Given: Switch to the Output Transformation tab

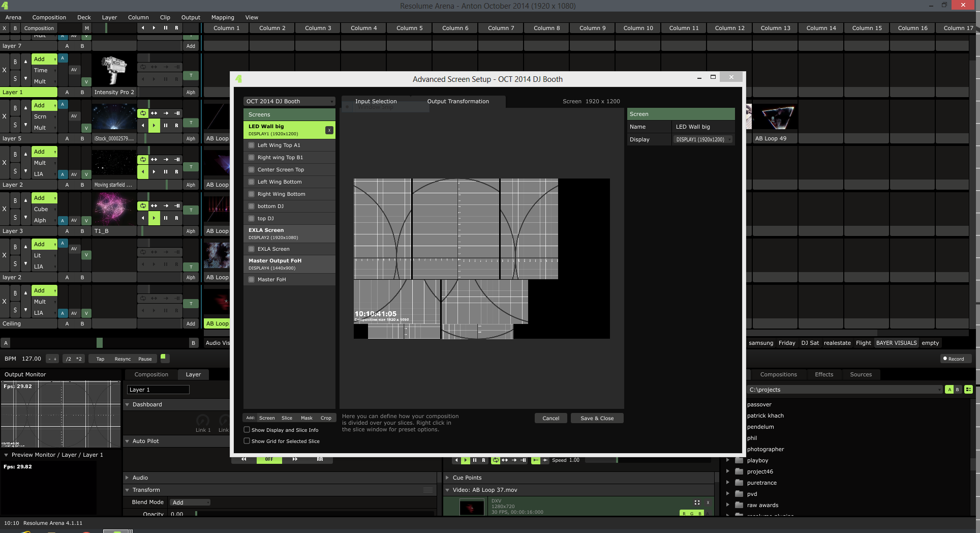Looking at the screenshot, I should point(457,101).
